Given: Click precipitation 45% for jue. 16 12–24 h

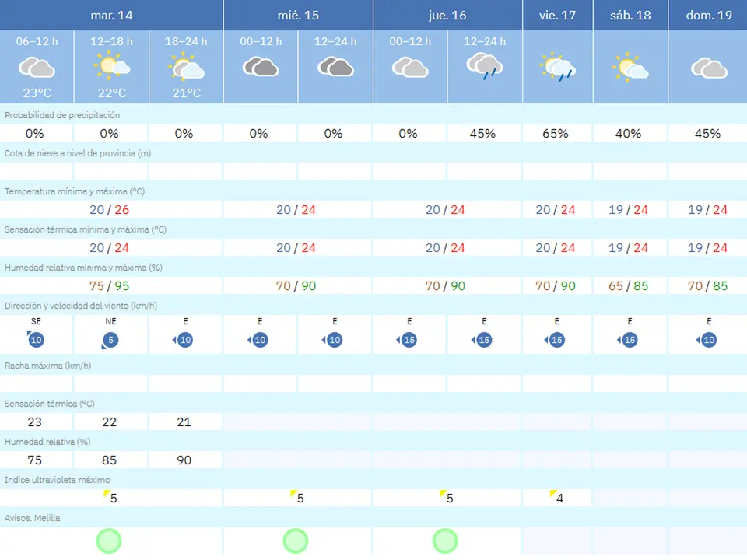Looking at the screenshot, I should (482, 133).
